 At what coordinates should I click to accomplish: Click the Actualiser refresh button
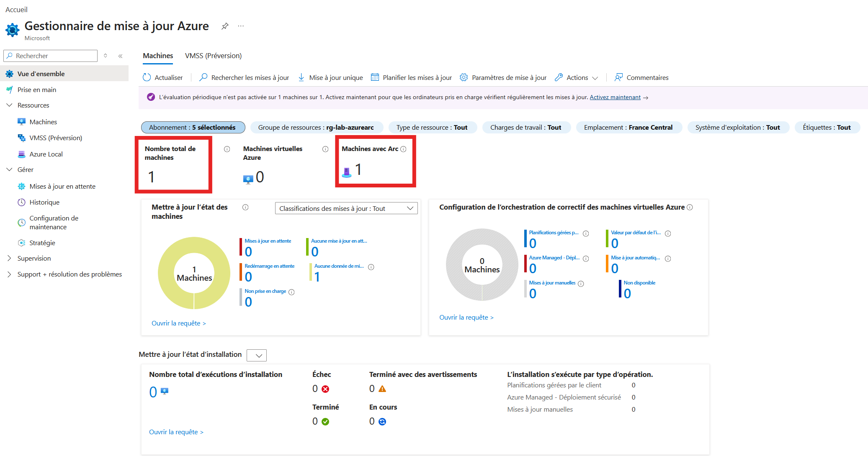coord(163,77)
